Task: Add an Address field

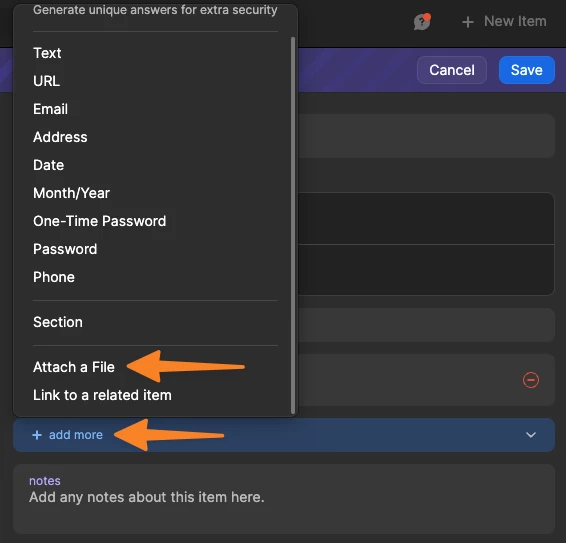Action: coord(60,137)
